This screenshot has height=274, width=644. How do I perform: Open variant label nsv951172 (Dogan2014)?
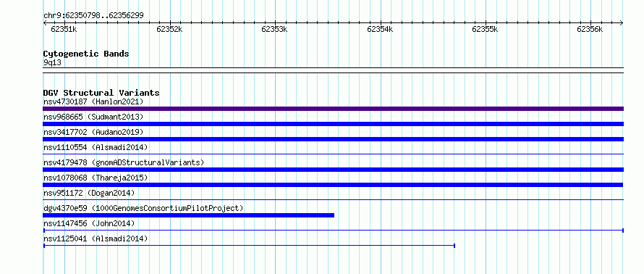[89, 193]
